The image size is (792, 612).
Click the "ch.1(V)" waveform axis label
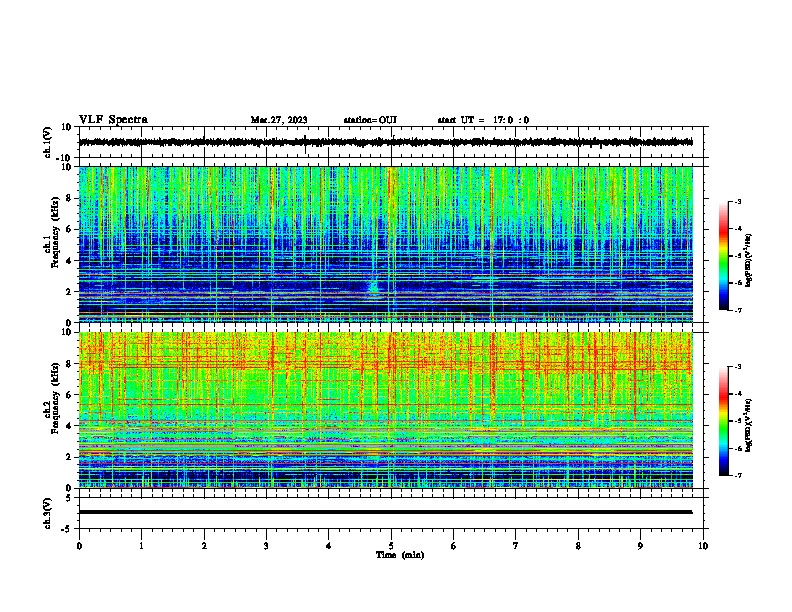(x=47, y=142)
